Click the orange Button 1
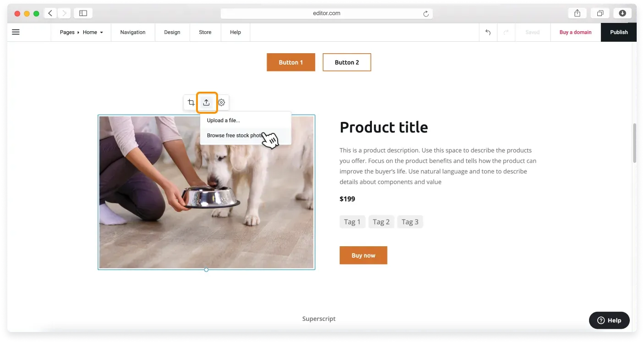 click(x=291, y=62)
